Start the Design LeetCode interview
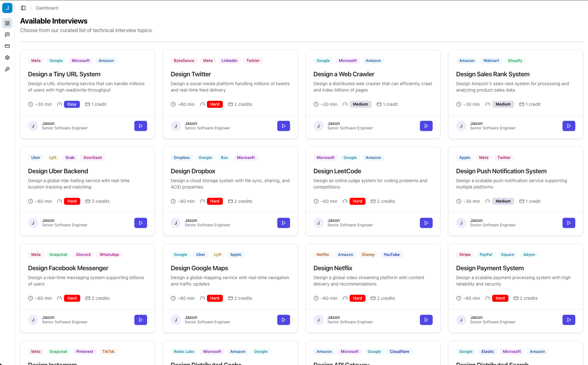 tap(426, 223)
